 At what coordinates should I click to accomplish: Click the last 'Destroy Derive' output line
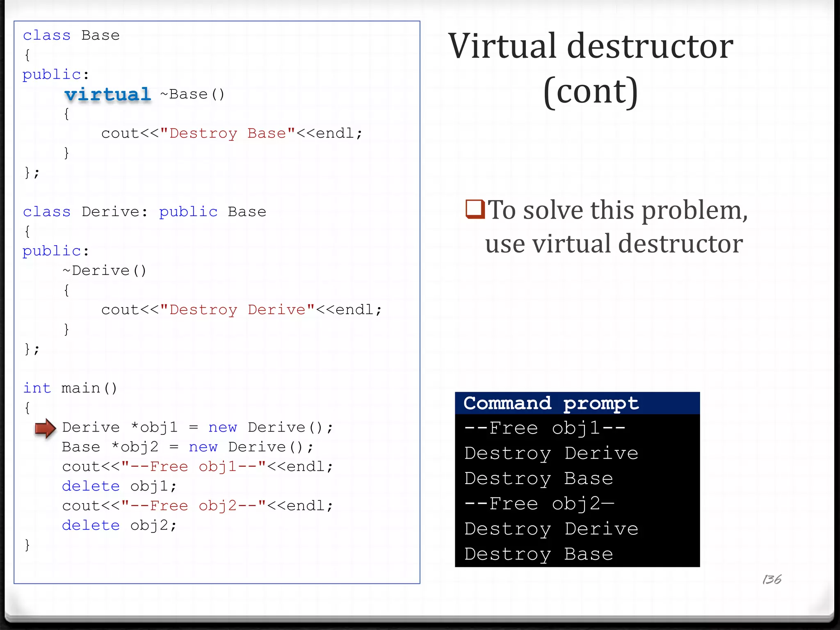pos(552,529)
